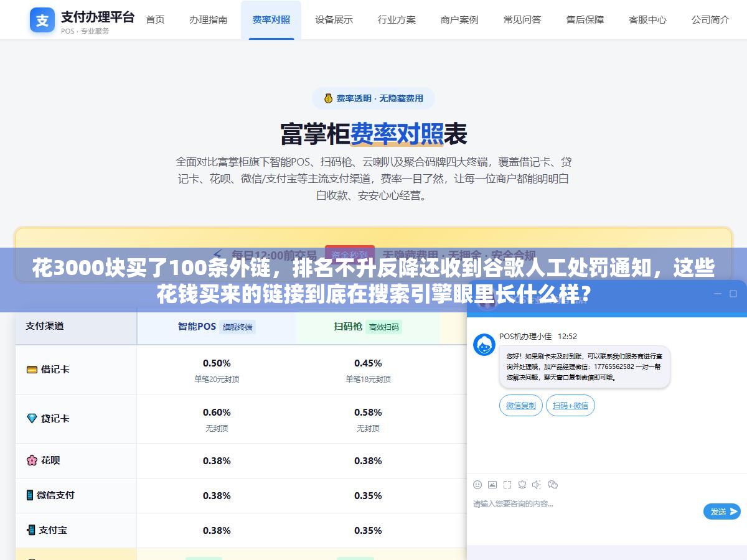Open 售后保障 nav item
This screenshot has height=560, width=747.
click(x=585, y=20)
